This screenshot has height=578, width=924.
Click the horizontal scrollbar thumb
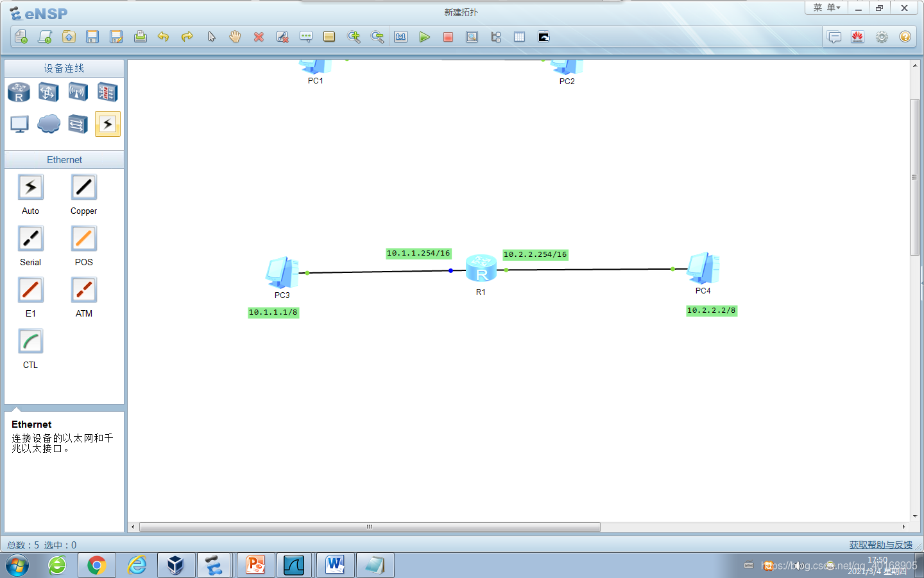pos(370,527)
